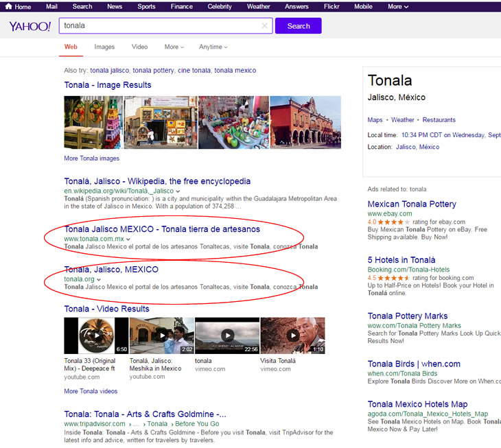Open Mail in the top navigation bar
501x448 pixels.
point(51,6)
